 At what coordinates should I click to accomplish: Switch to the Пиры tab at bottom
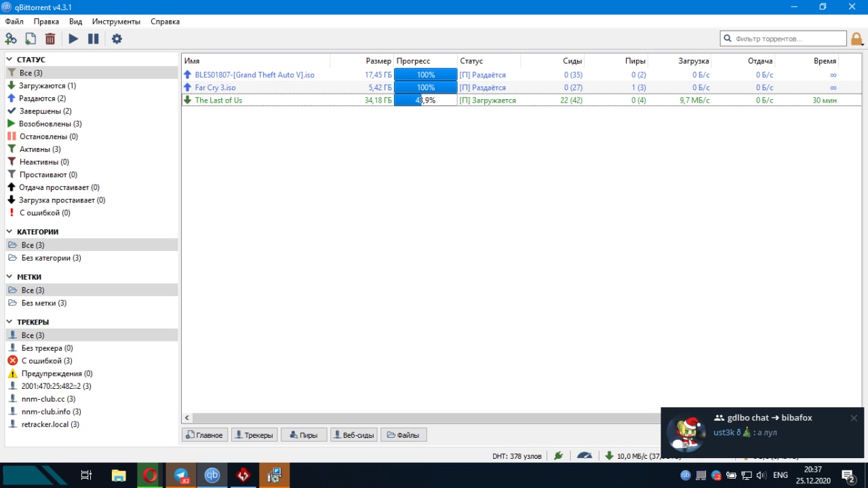point(304,435)
